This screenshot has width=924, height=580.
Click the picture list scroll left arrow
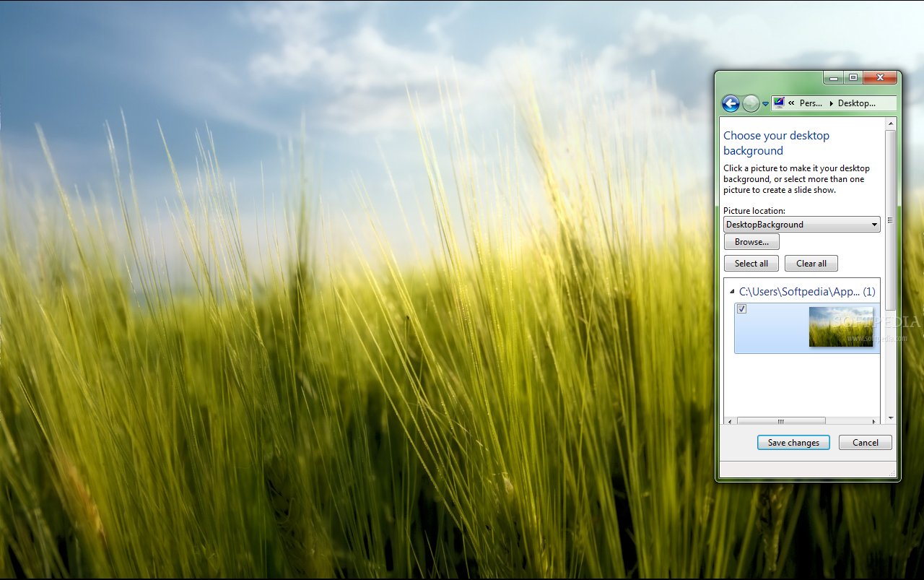coord(730,421)
